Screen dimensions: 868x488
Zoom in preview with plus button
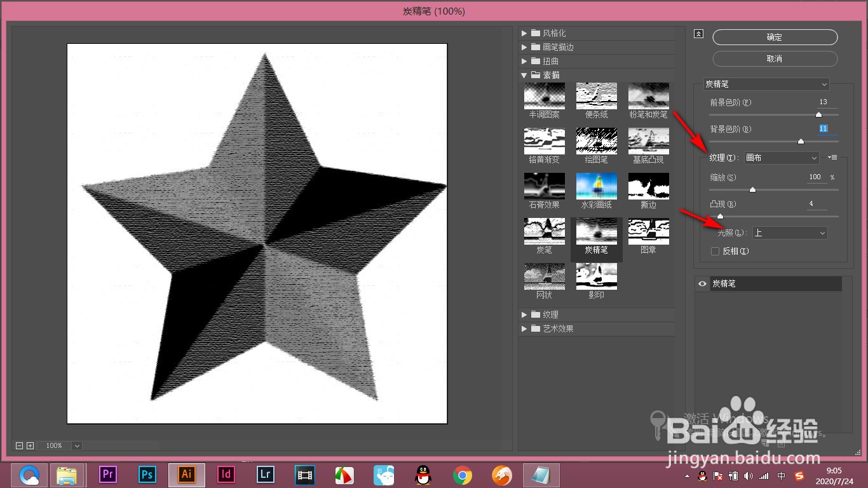point(30,446)
